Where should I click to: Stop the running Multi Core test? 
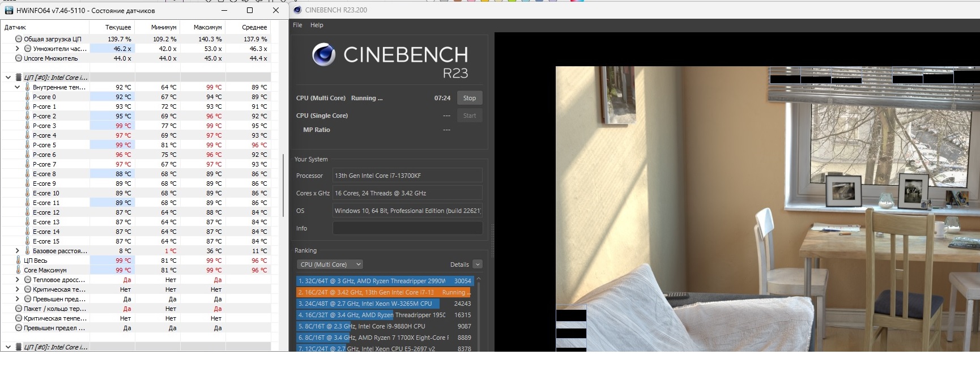click(470, 98)
